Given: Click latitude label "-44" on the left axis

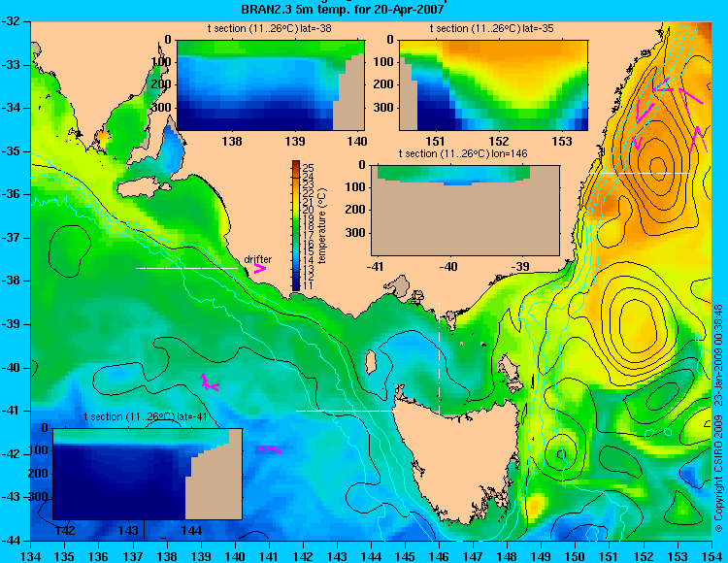Looking at the screenshot, I should pos(11,541).
